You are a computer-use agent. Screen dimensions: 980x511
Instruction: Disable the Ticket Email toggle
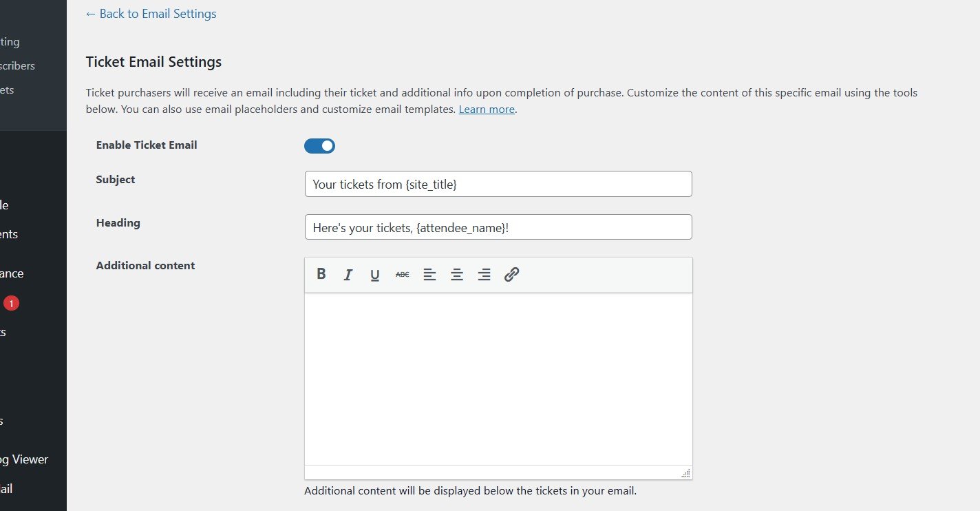coord(319,145)
